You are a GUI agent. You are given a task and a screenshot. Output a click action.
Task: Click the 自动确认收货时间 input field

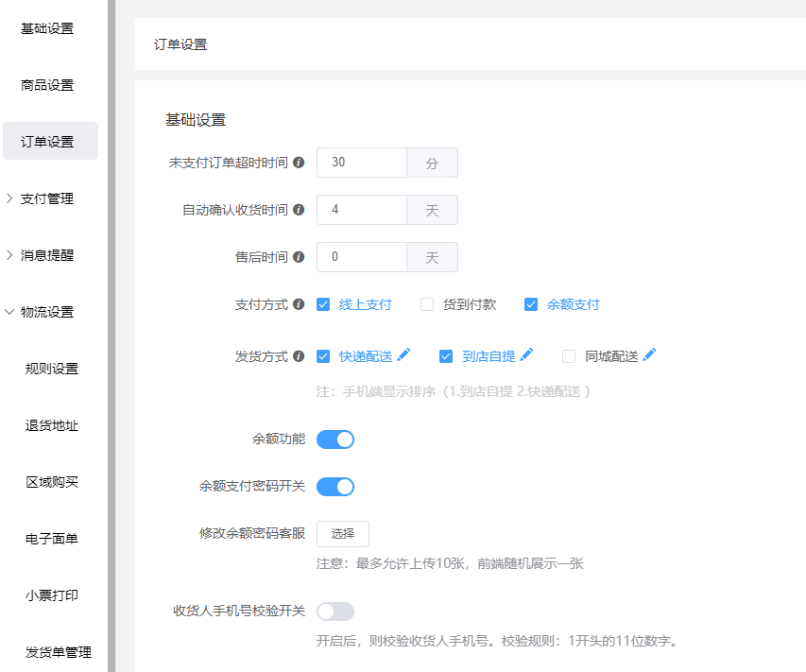[x=362, y=210]
